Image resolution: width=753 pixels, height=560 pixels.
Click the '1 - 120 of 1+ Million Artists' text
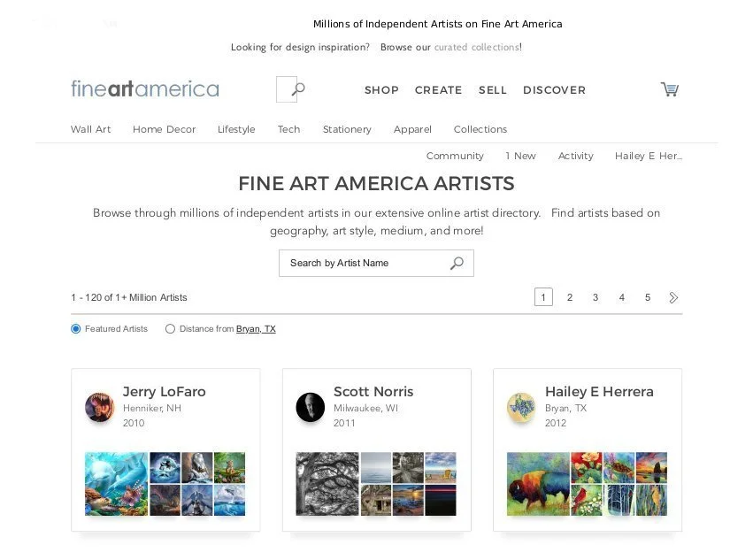coord(129,298)
